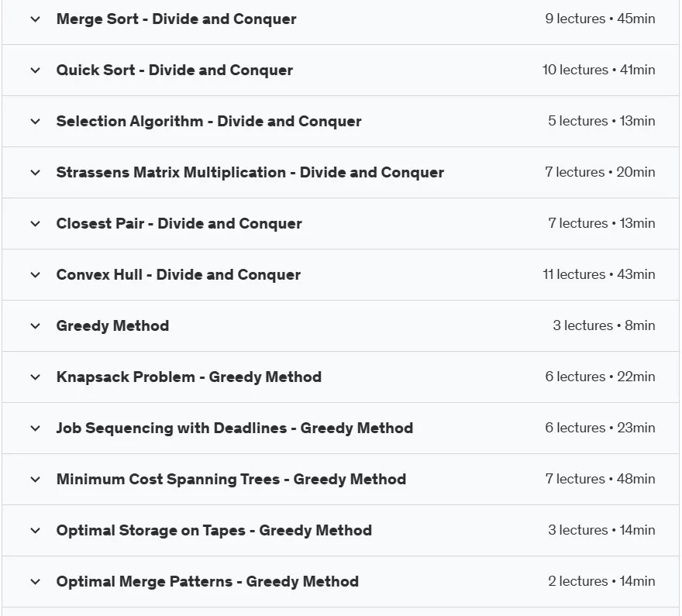682x616 pixels.
Task: Select the Greedy Method section heading
Action: (x=112, y=326)
